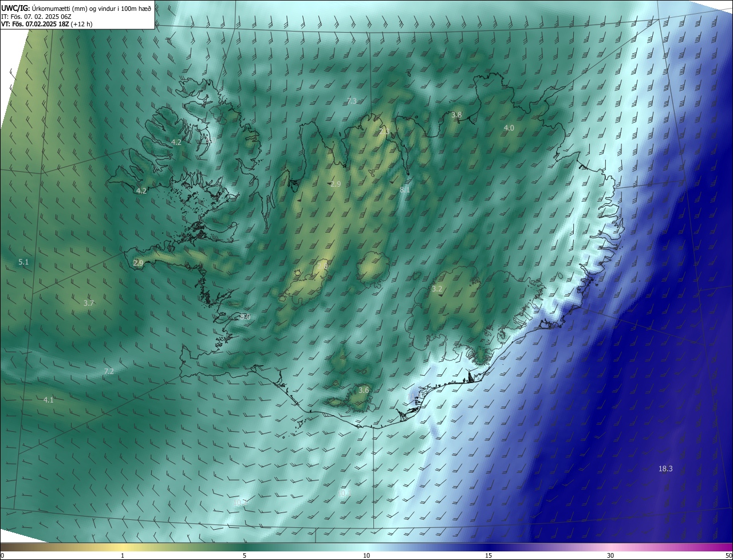Image resolution: width=733 pixels, height=560 pixels.
Task: Click the 3.2 value label on the map
Action: [x=437, y=289]
